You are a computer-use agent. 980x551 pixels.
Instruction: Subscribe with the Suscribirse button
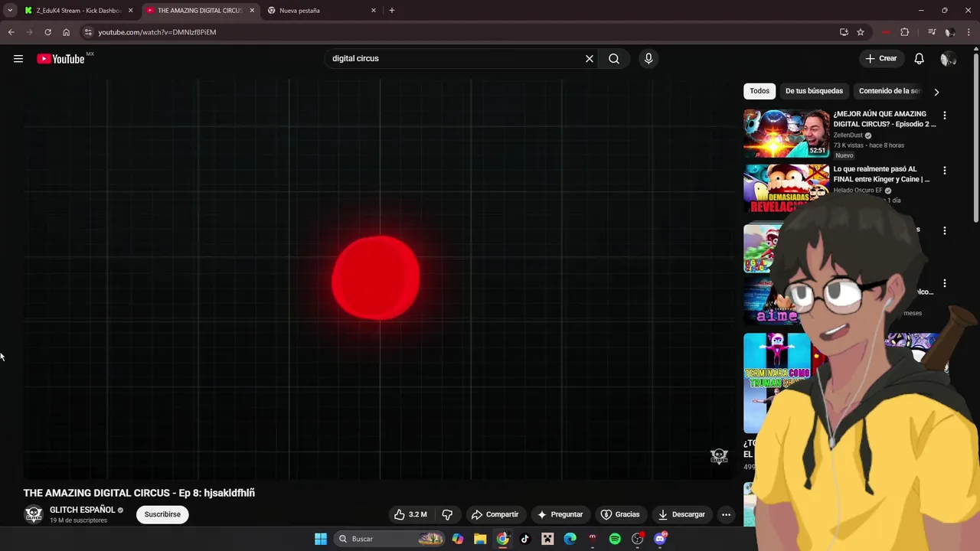pyautogui.click(x=162, y=514)
